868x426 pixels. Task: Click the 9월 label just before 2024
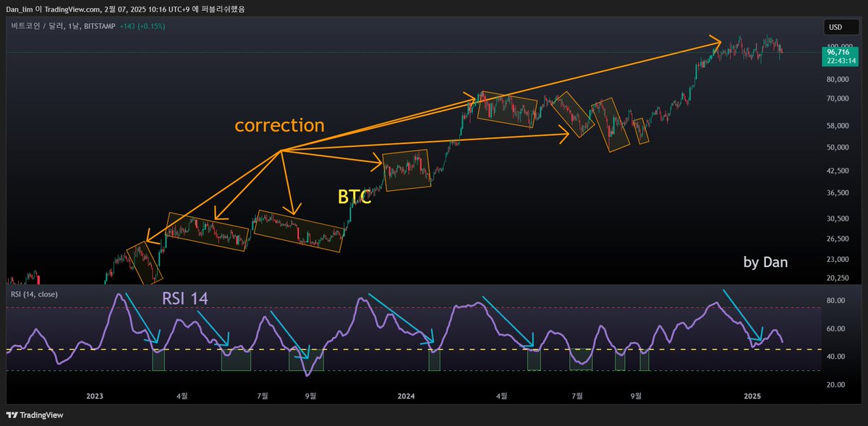311,396
